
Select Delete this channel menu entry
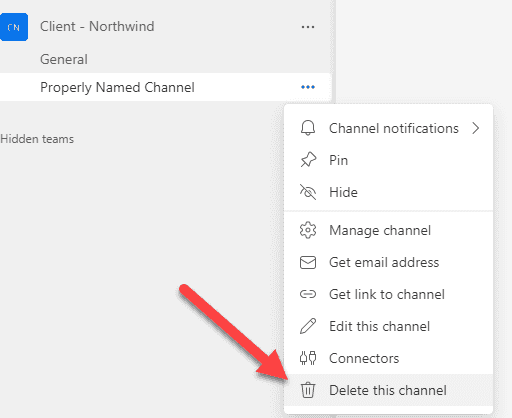pos(388,390)
